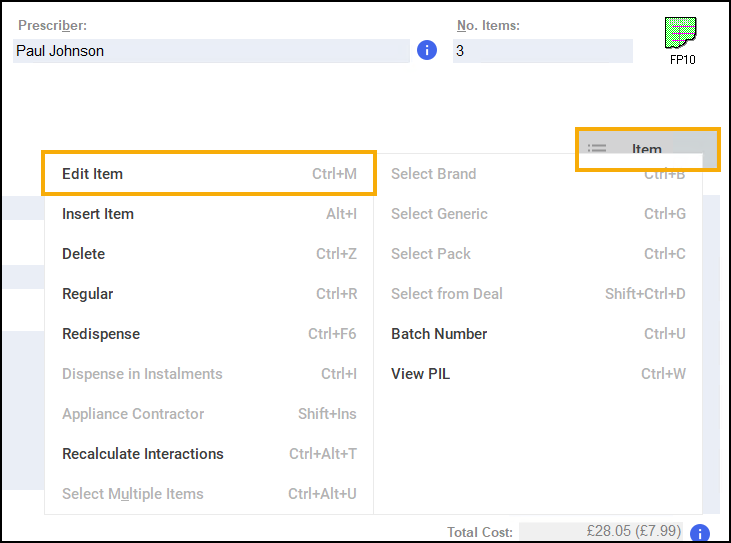Screen dimensions: 731x543
Task: Click into the Prescriber field showing Paul Johnson
Action: [x=210, y=51]
